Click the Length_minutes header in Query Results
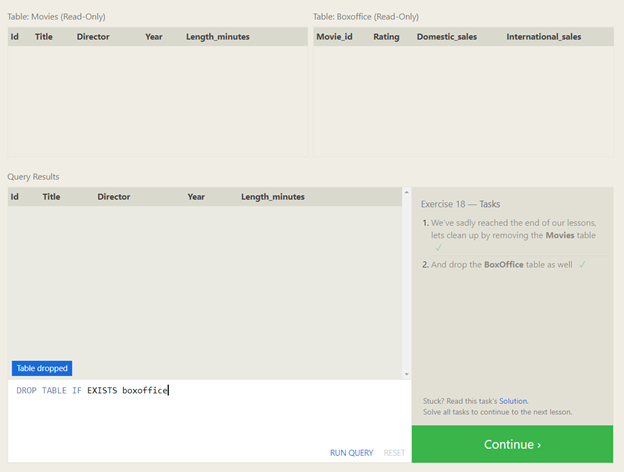 pos(273,197)
